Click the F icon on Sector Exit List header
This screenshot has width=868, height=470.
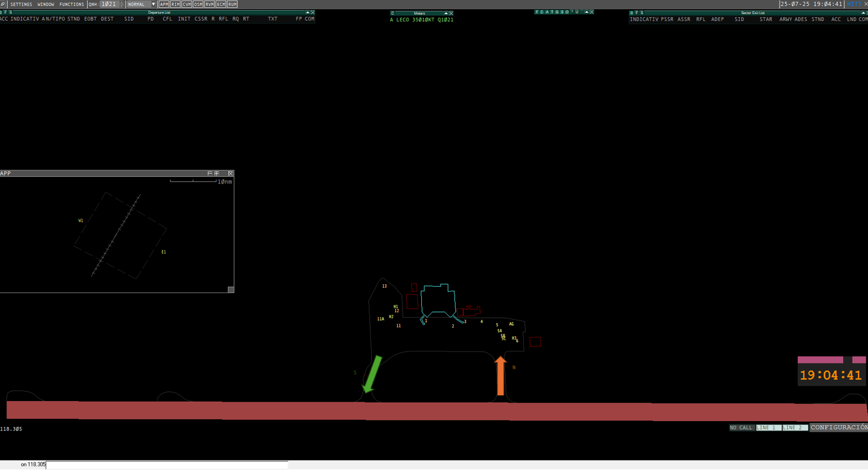pos(637,13)
